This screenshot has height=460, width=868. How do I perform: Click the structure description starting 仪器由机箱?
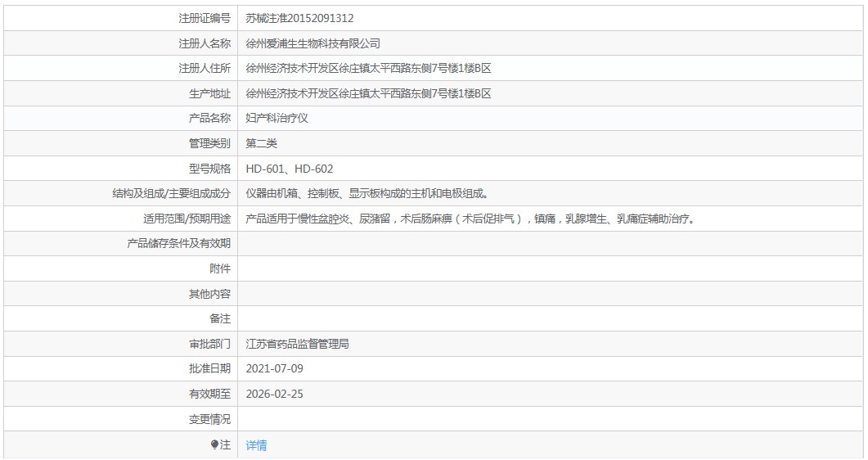point(367,194)
